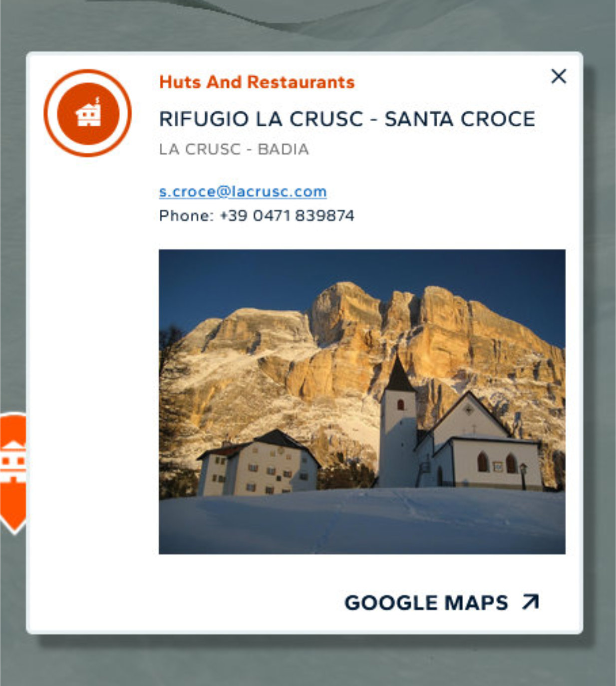Viewport: 616px width, 686px height.
Task: Click the phone number +39 0471 839874
Action: coord(287,216)
